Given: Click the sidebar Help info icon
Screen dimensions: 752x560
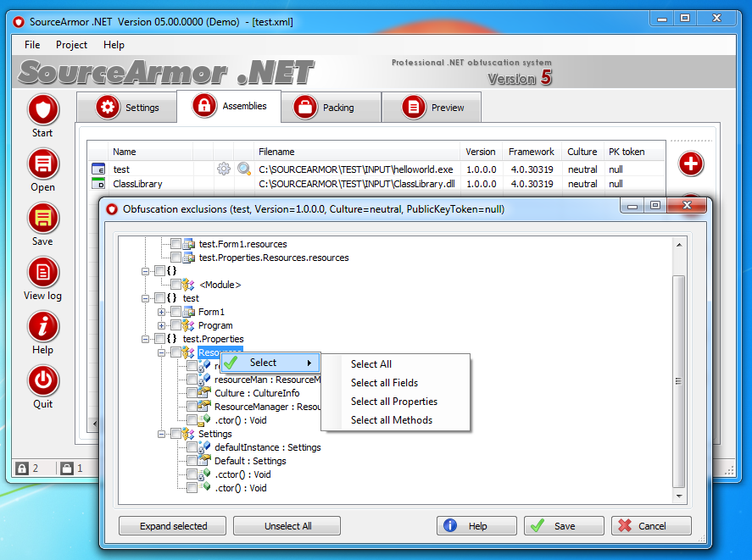Looking at the screenshot, I should [x=43, y=326].
